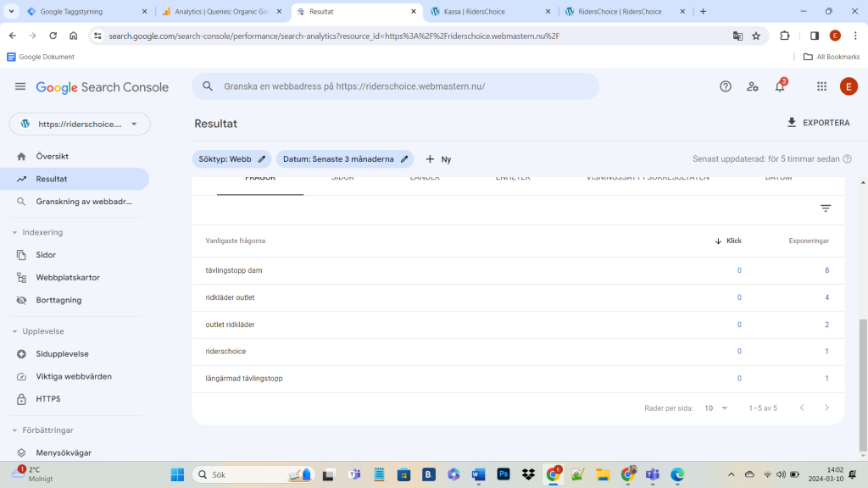
Task: Open the All Bookmarks folder
Action: pyautogui.click(x=832, y=57)
